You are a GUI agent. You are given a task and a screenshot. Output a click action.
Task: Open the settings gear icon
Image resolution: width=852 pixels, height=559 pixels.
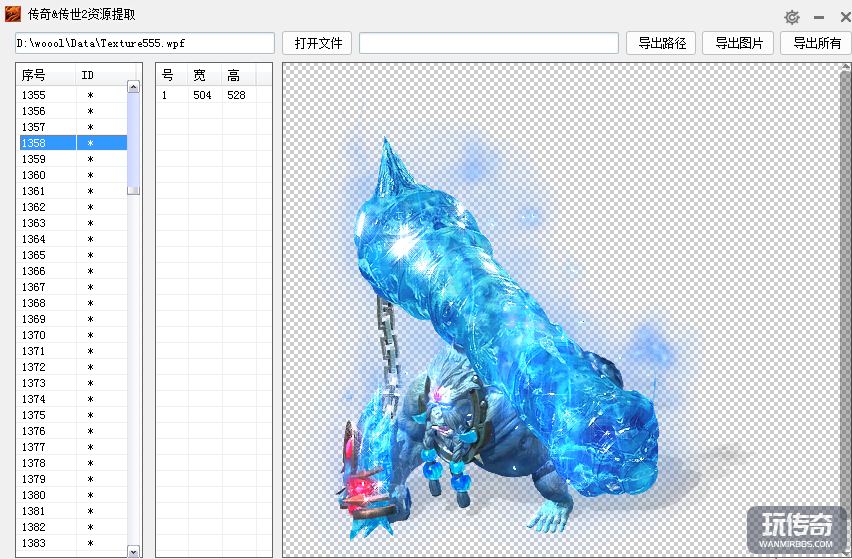pos(792,17)
